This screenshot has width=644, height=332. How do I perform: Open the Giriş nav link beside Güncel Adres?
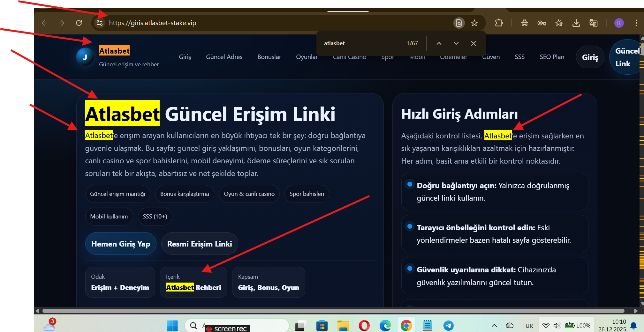[x=185, y=57]
